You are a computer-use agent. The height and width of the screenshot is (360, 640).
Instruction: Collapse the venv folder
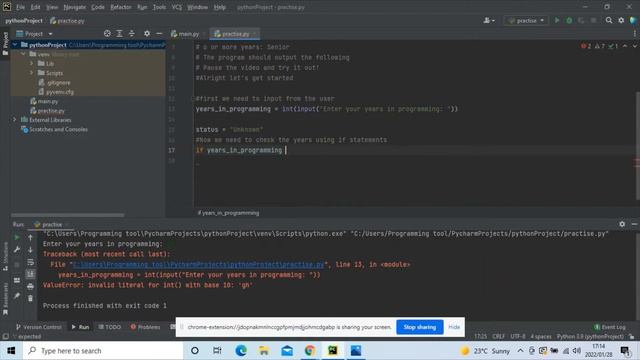(23, 54)
